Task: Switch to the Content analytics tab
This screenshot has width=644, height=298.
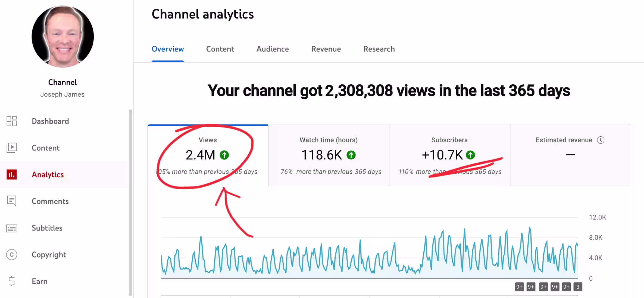Action: click(220, 49)
